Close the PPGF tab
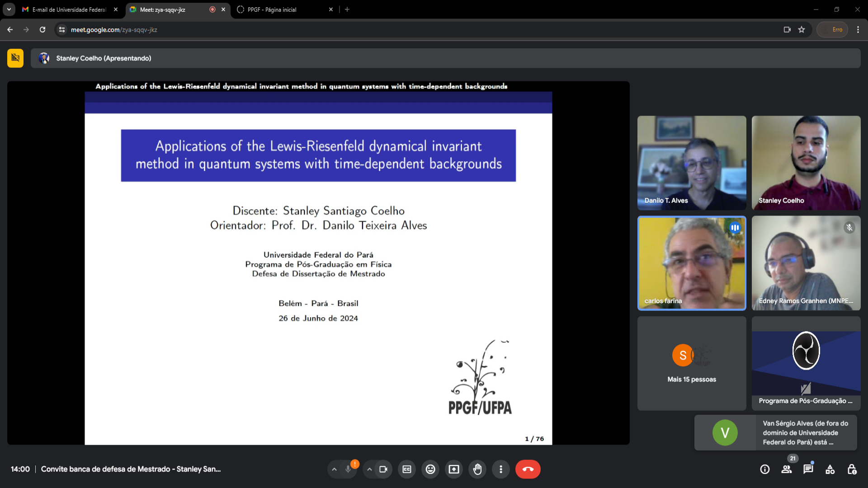868x488 pixels. (331, 9)
